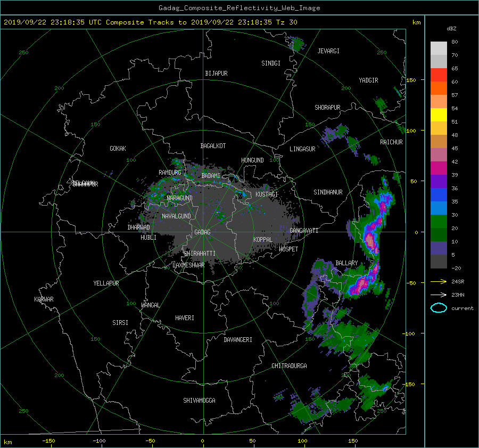Image resolution: width=479 pixels, height=448 pixels.
Task: Click the yellow 54 dBZ legend swatch
Action: pos(439,115)
